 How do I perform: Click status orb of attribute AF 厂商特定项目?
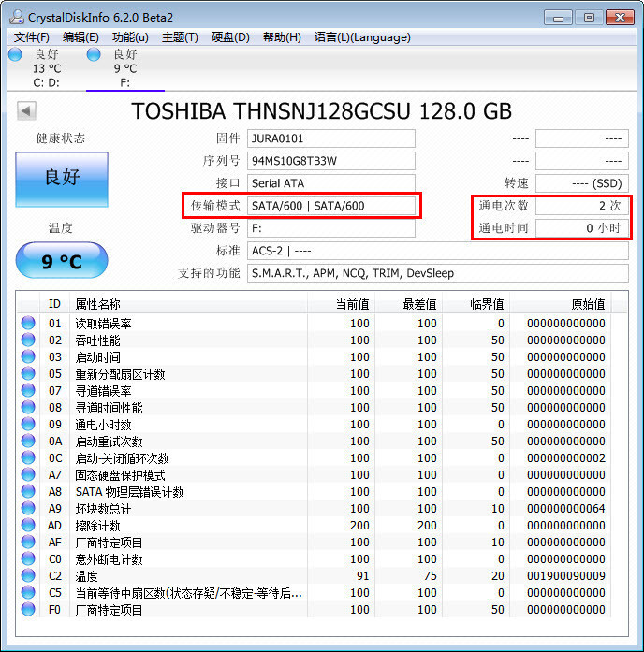tap(28, 542)
